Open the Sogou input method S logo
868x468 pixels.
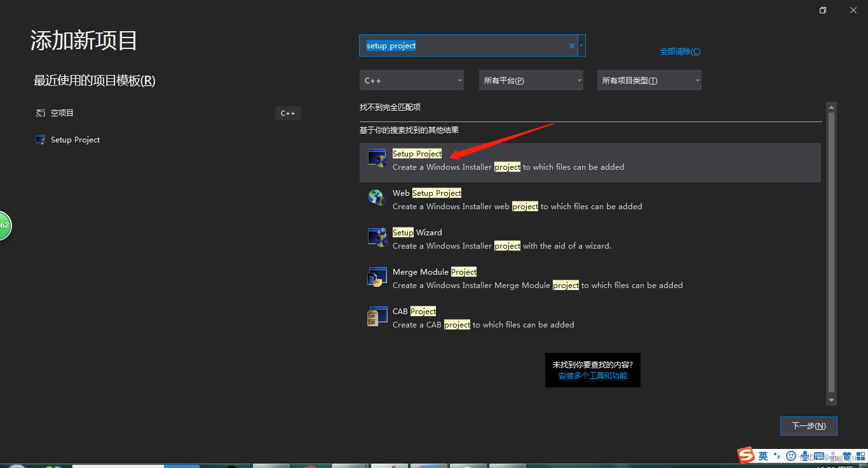click(745, 455)
